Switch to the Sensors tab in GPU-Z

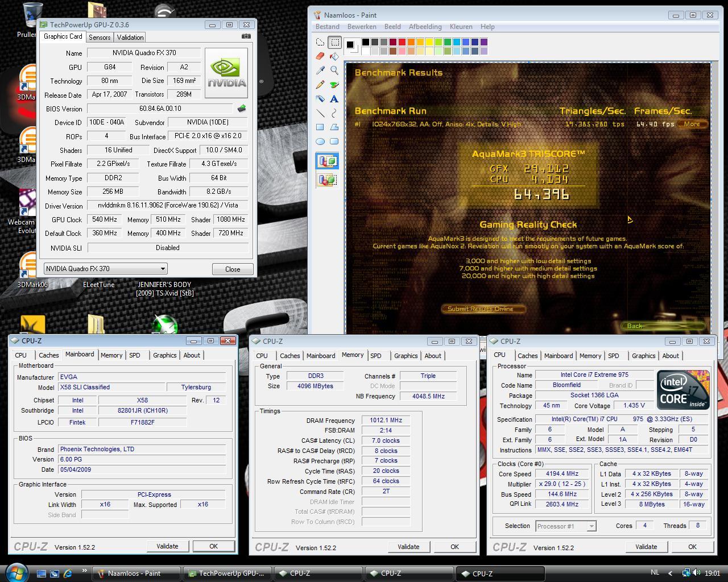coord(100,38)
